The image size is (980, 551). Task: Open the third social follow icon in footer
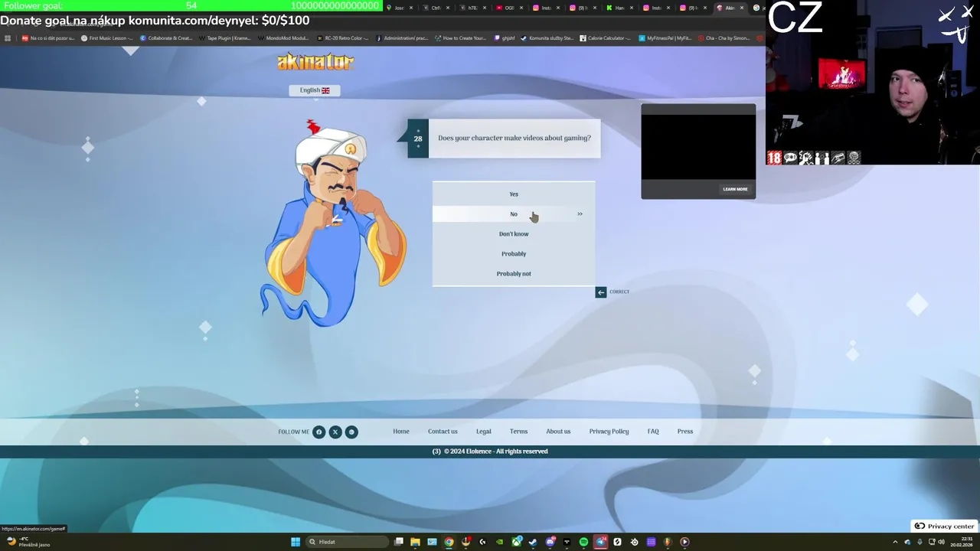[351, 432]
